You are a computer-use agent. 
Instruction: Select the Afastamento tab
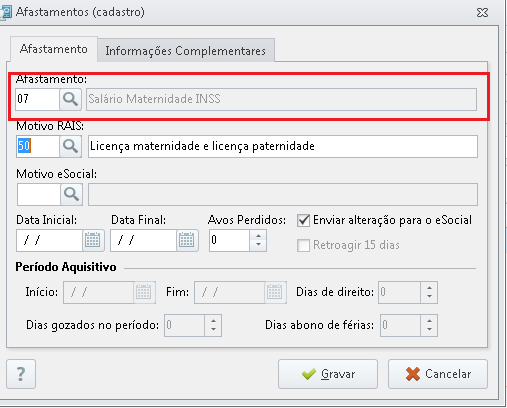pyautogui.click(x=54, y=49)
